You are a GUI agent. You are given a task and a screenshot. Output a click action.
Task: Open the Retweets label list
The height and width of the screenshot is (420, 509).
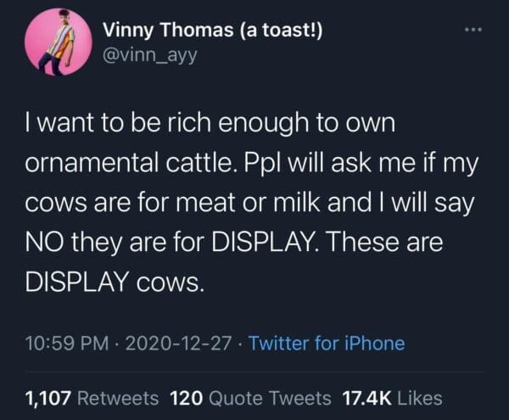pyautogui.click(x=120, y=397)
